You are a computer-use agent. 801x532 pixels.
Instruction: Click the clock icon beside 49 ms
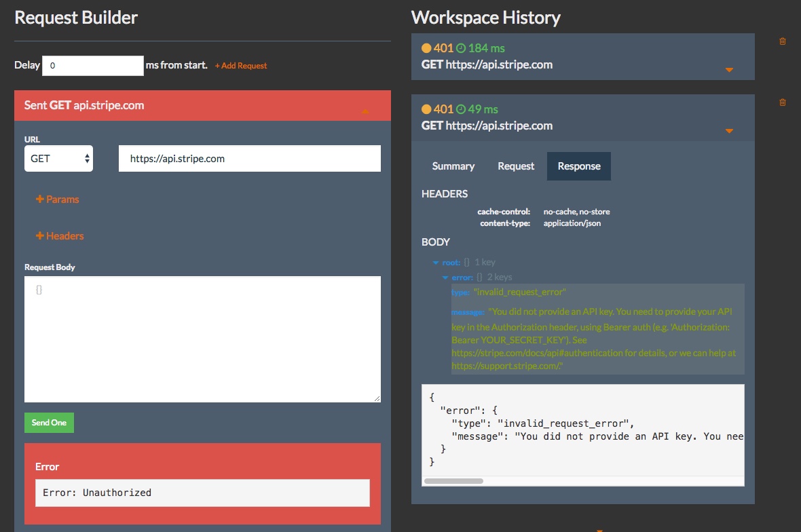(x=461, y=109)
